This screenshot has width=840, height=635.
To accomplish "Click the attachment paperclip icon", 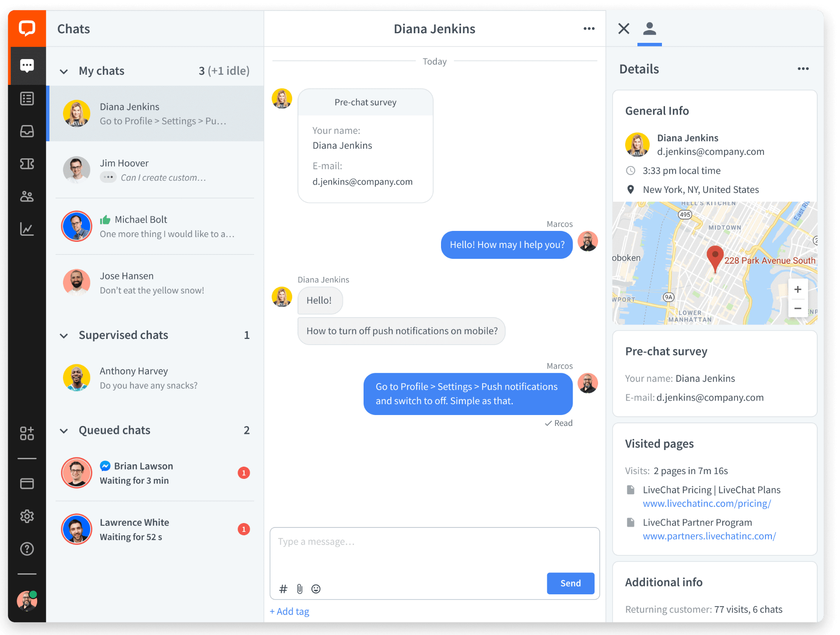I will pyautogui.click(x=300, y=589).
